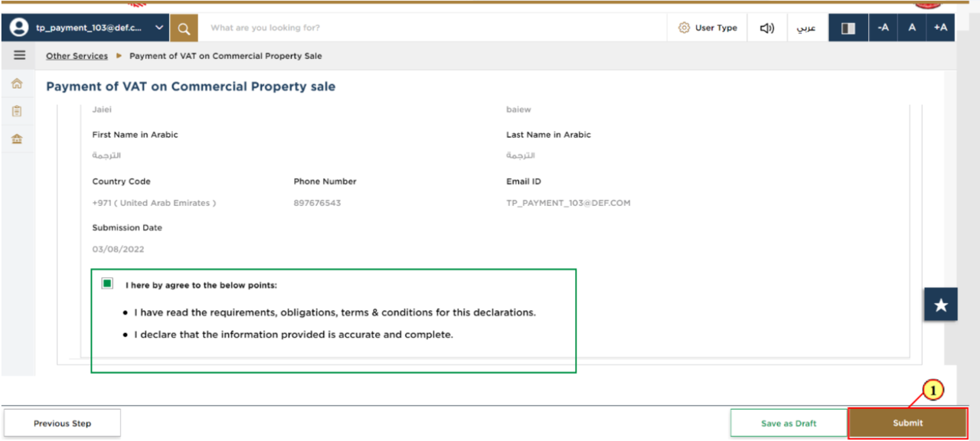Toggle the high contrast icon
Image resolution: width=980 pixels, height=441 pixels.
tap(848, 28)
